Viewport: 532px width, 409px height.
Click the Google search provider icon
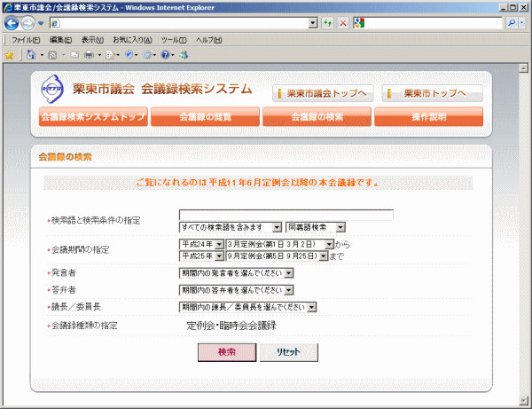click(x=359, y=23)
